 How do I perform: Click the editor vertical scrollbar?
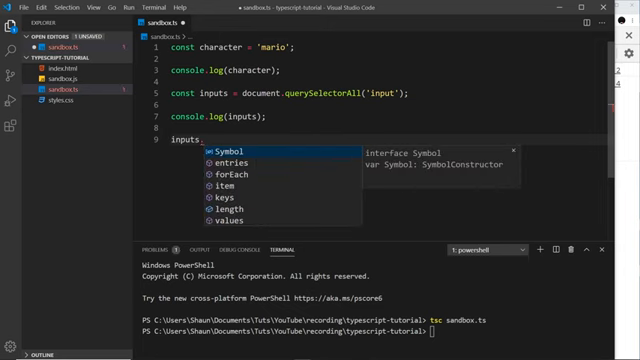pyautogui.click(x=611, y=109)
